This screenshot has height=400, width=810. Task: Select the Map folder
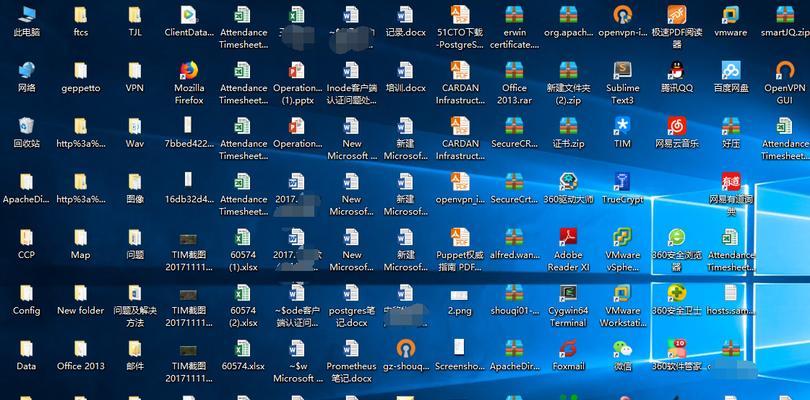(81, 244)
